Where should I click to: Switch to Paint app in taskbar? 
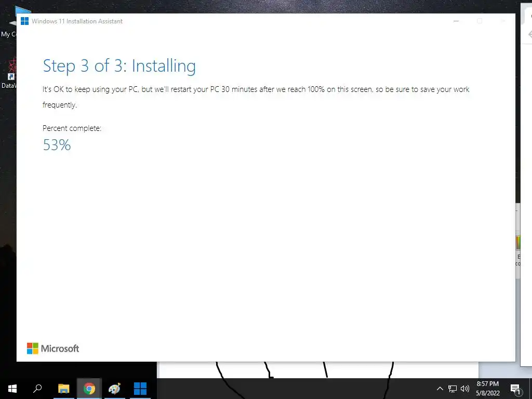tap(114, 389)
